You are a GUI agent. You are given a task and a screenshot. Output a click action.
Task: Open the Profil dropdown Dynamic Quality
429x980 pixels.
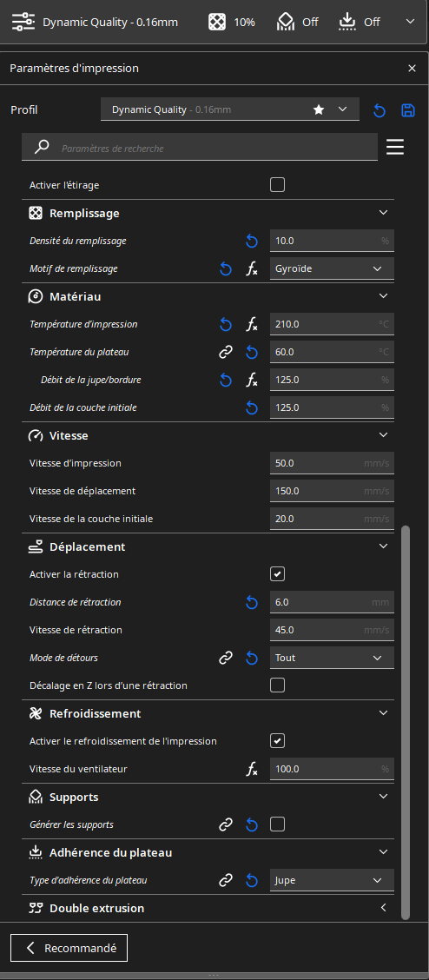click(230, 109)
